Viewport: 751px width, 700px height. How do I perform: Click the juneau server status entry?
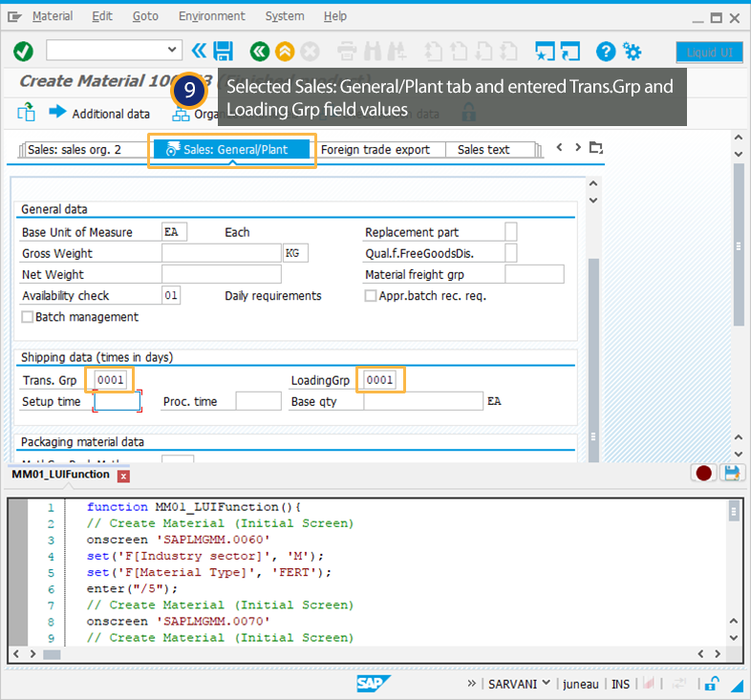581,684
